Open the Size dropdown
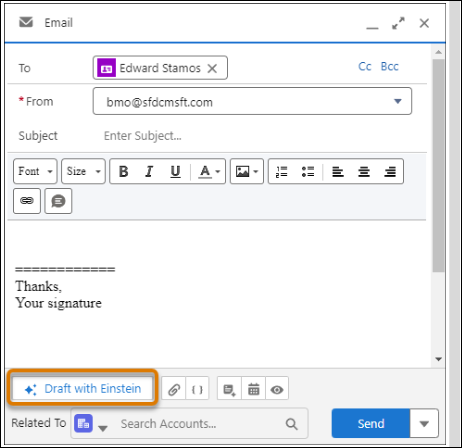The height and width of the screenshot is (448, 462). [83, 171]
